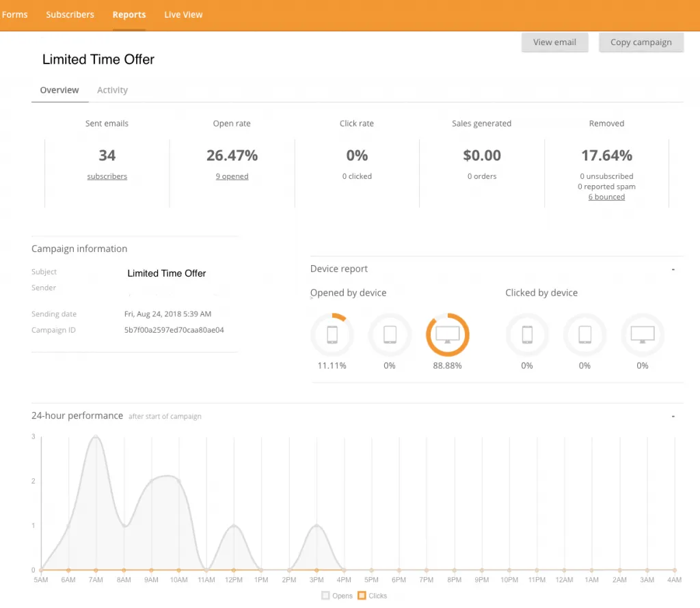The width and height of the screenshot is (700, 608).
Task: Collapse the 24-hour performance section
Action: click(x=673, y=416)
